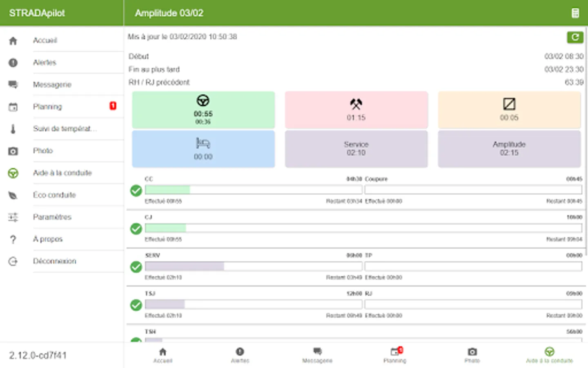Switch to Planning tab in bottom bar
This screenshot has width=588, height=368.
(x=395, y=355)
